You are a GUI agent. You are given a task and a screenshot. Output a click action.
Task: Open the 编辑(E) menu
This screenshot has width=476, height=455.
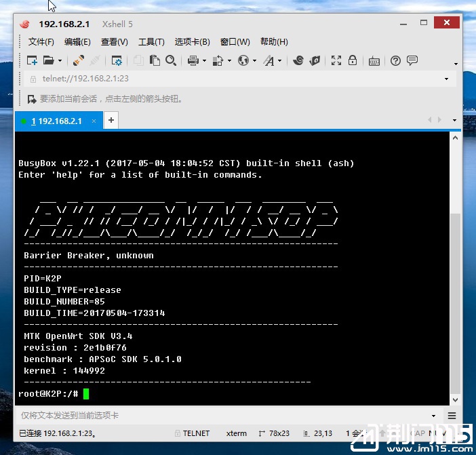click(77, 41)
